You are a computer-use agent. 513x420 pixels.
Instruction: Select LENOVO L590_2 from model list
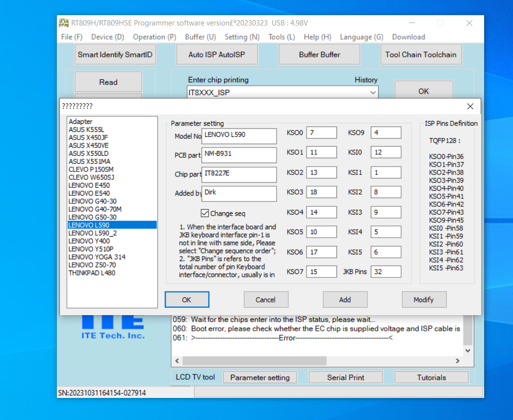click(93, 233)
